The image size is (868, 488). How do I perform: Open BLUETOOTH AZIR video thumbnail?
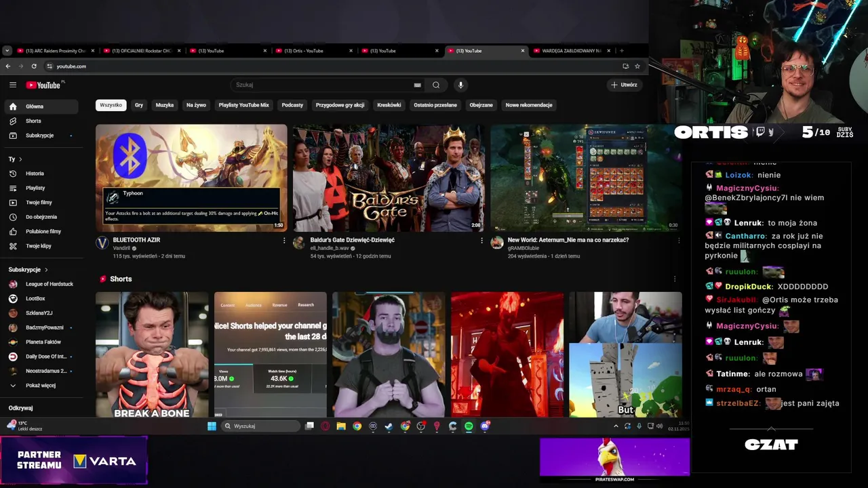(191, 178)
